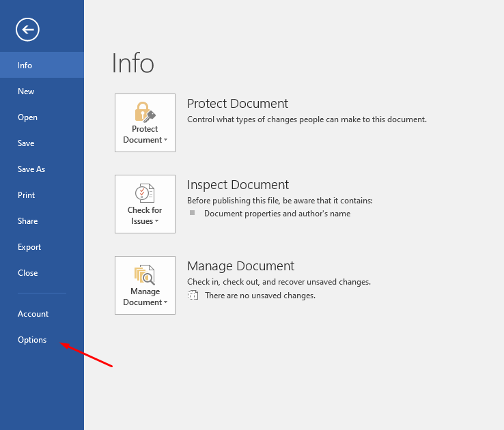
Task: Click 'Check in, check out' description text
Action: click(x=279, y=282)
